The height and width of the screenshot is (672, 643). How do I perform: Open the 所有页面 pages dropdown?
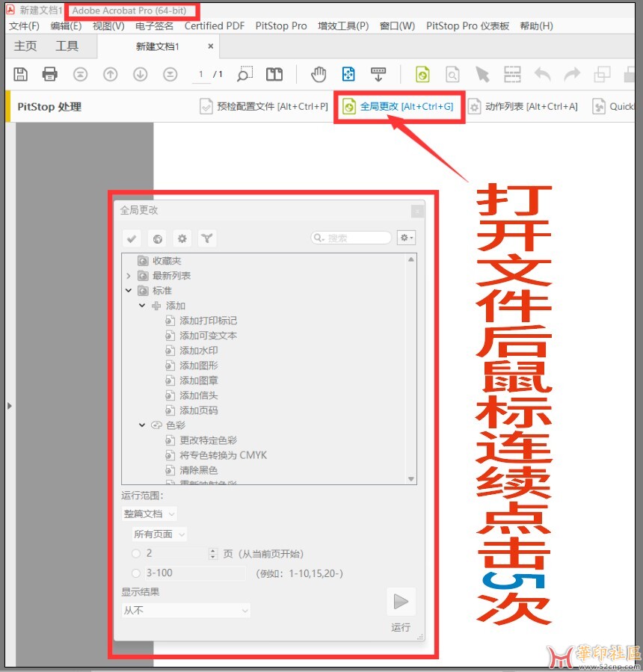[x=159, y=534]
